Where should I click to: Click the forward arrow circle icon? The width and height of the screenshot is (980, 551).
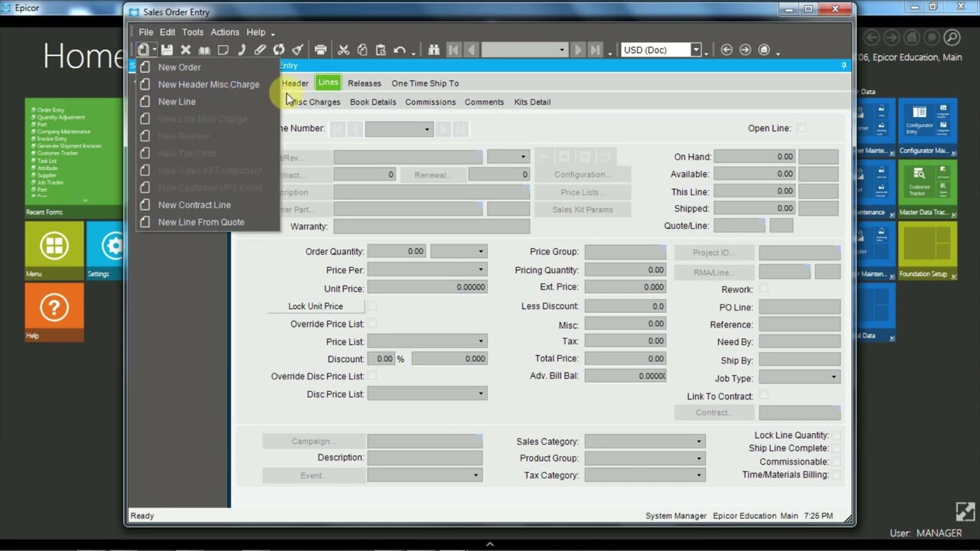click(745, 50)
